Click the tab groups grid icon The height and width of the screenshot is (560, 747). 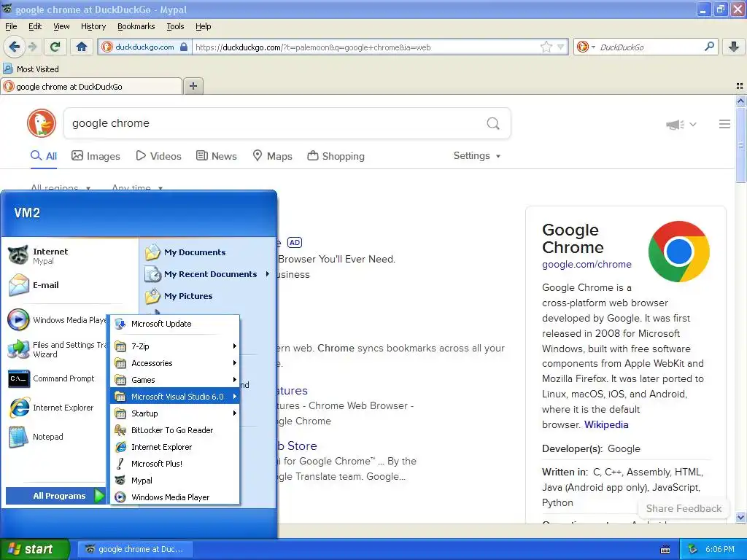740,86
